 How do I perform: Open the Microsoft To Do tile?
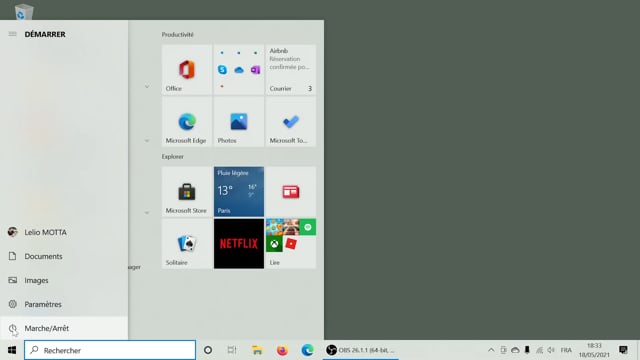click(291, 122)
